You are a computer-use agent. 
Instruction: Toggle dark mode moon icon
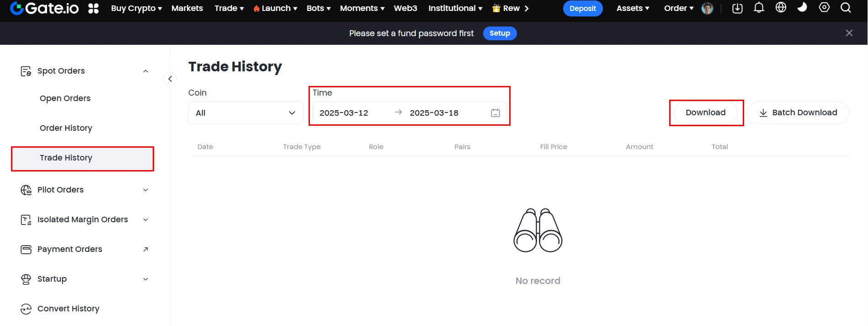pyautogui.click(x=802, y=7)
